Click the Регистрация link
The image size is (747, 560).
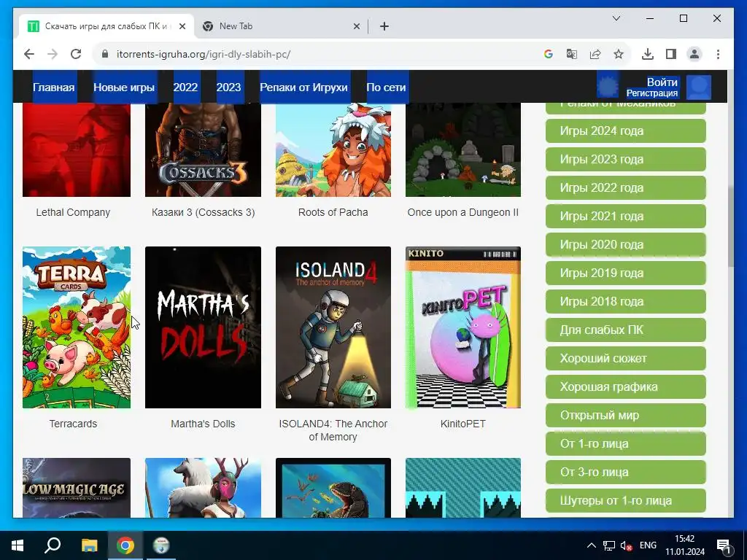pos(651,93)
